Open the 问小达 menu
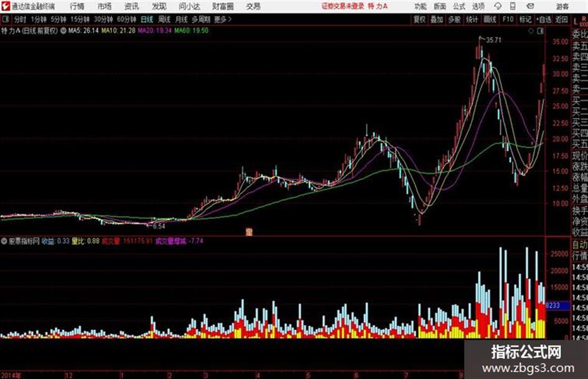The image size is (588, 379). [x=189, y=6]
